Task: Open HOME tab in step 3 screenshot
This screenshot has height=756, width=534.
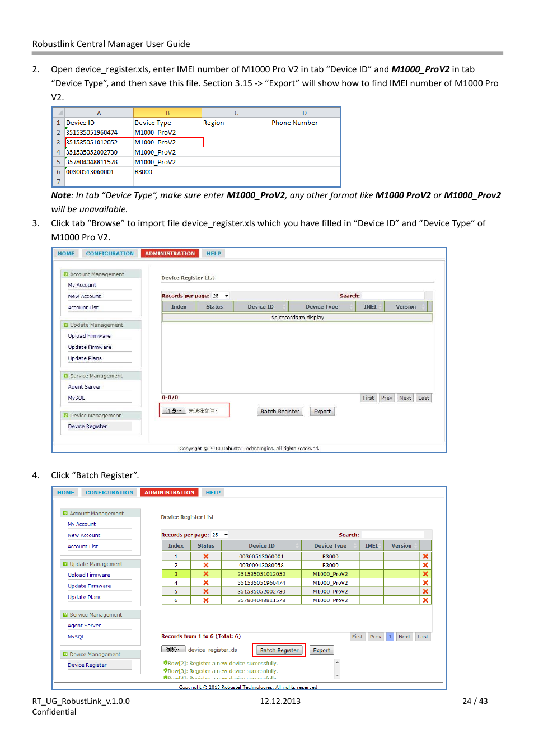Action: (66, 254)
